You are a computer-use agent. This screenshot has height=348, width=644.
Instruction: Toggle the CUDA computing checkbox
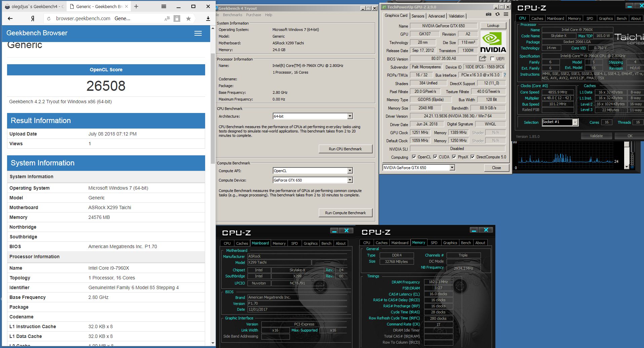click(x=435, y=157)
